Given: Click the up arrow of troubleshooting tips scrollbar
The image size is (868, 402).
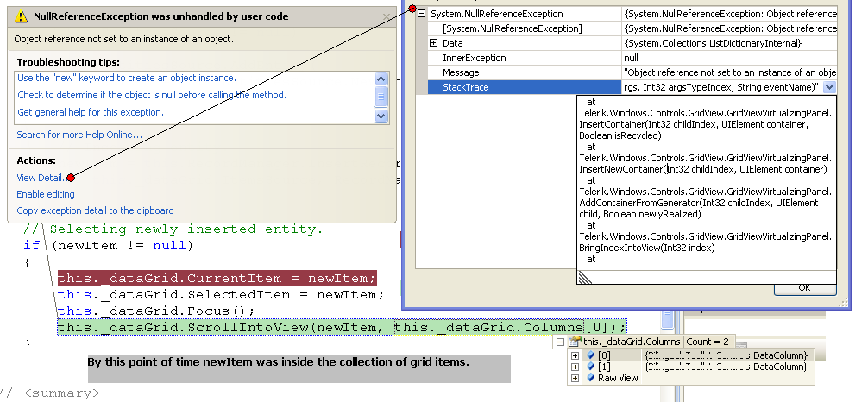Looking at the screenshot, I should 381,79.
